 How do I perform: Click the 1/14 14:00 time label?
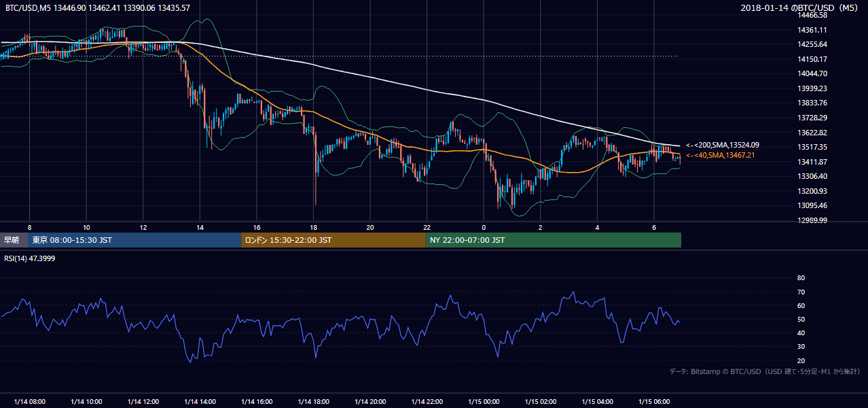(x=200, y=401)
